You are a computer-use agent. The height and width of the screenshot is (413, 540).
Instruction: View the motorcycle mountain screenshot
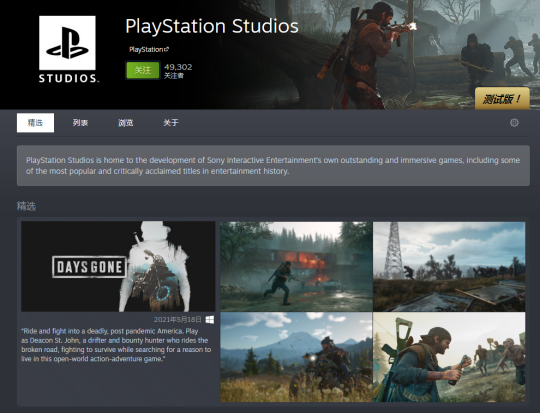296,357
